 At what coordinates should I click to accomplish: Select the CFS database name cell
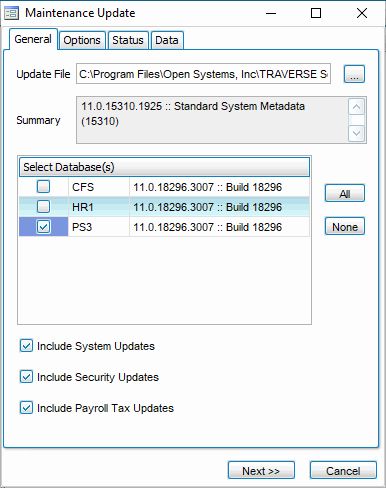point(99,187)
